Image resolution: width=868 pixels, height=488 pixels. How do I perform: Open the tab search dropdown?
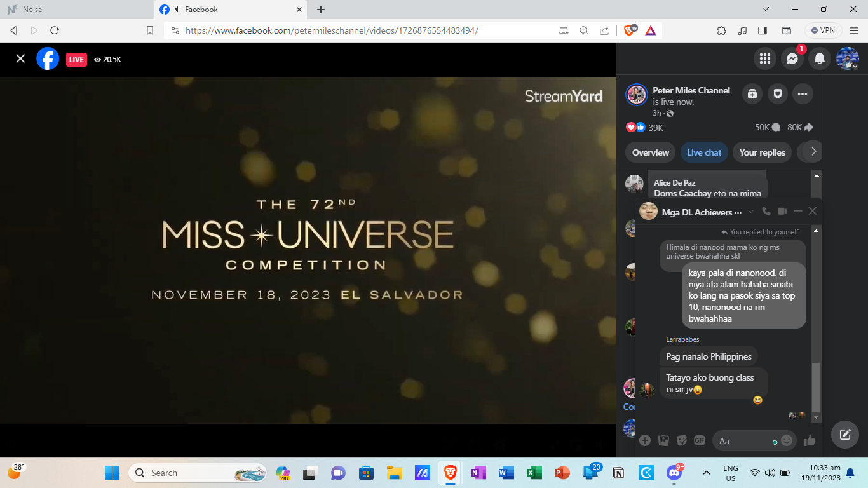pos(766,9)
